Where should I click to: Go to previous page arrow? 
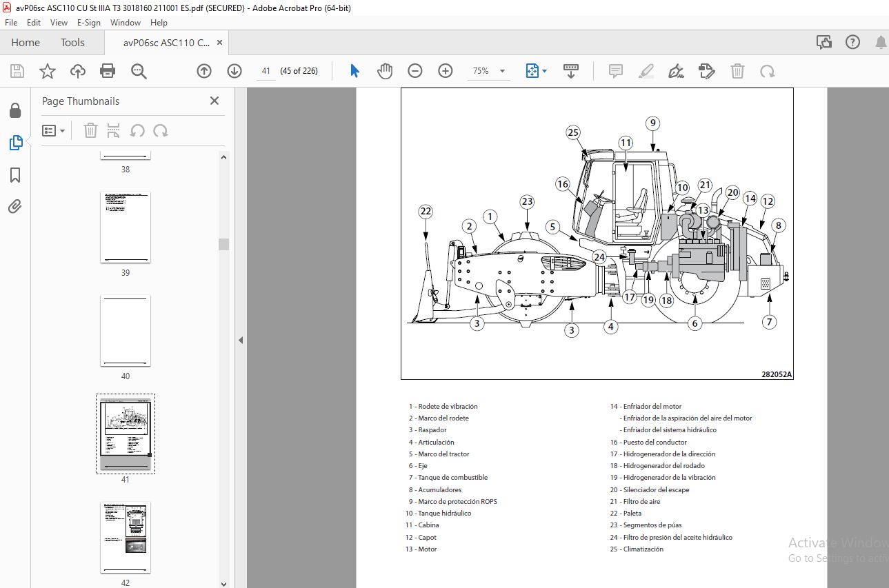tap(204, 71)
